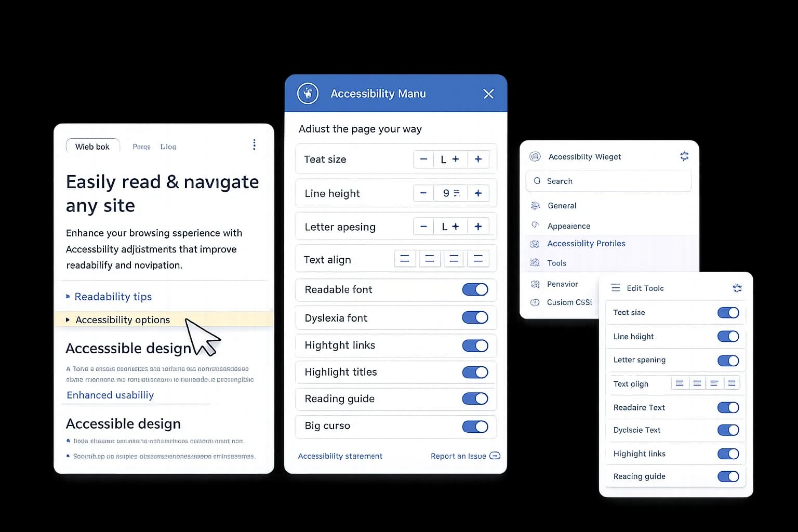798x532 pixels.
Task: Open the three-dot menu in the web page card
Action: 254,144
